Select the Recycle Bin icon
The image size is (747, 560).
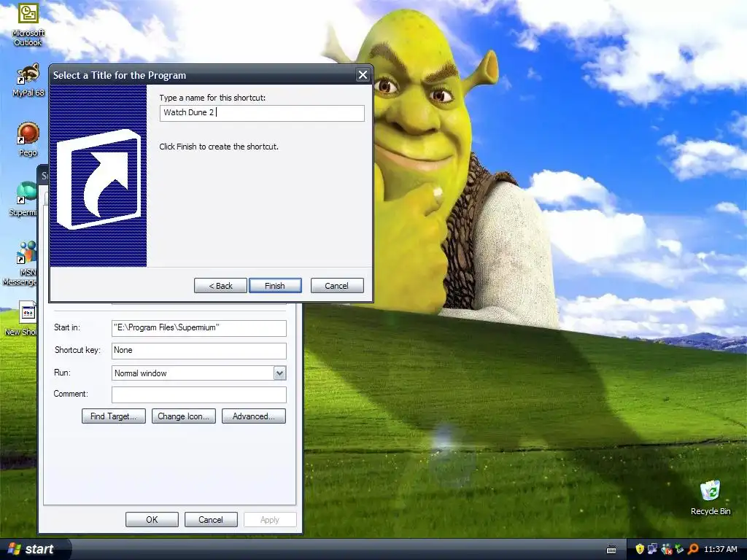point(711,497)
